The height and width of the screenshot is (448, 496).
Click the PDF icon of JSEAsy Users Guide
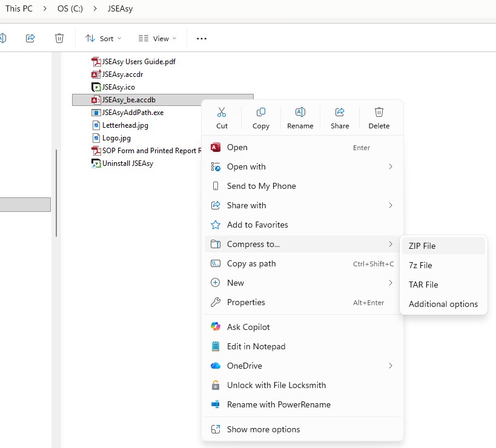[x=96, y=62]
